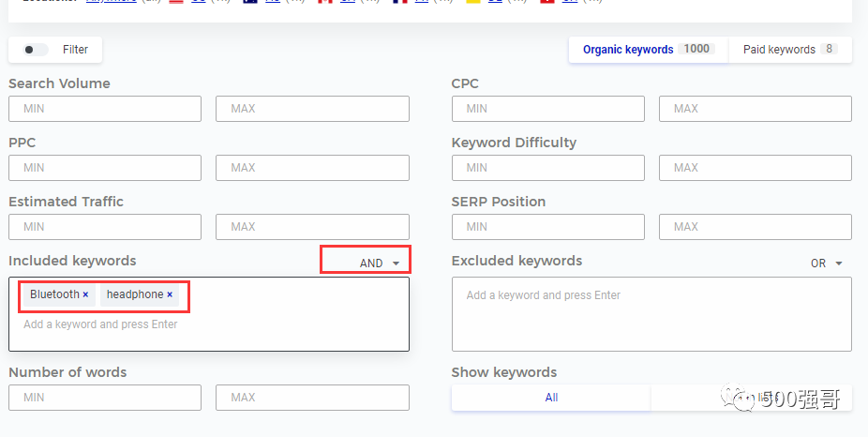Focus the Number of words MIN input
Screen dimensions: 868x437
[105, 398]
